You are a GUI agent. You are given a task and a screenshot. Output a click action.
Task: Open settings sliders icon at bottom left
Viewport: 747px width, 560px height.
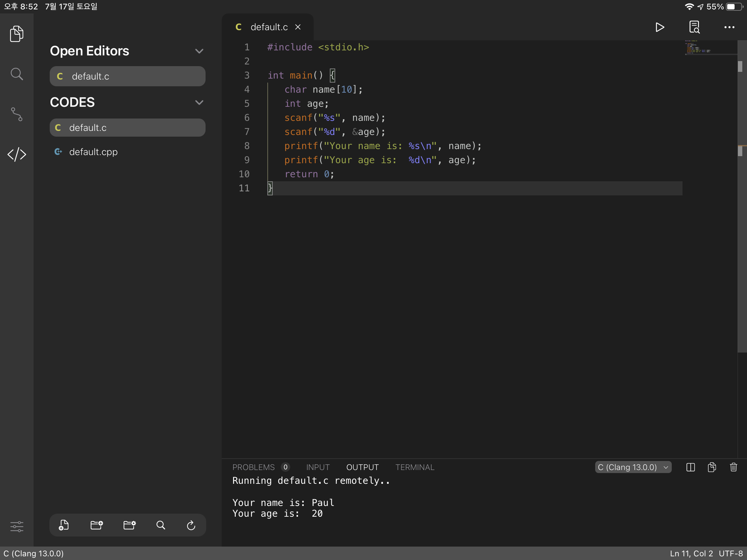click(x=16, y=526)
